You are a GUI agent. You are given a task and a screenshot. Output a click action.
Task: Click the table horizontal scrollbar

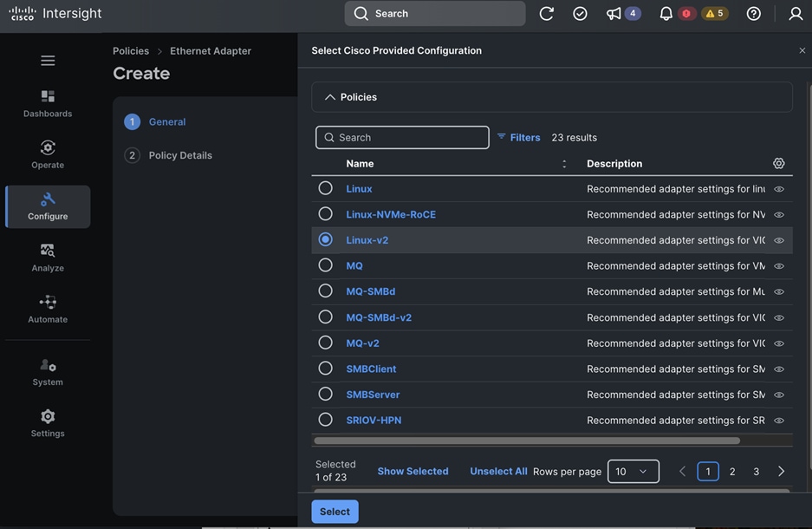click(527, 441)
